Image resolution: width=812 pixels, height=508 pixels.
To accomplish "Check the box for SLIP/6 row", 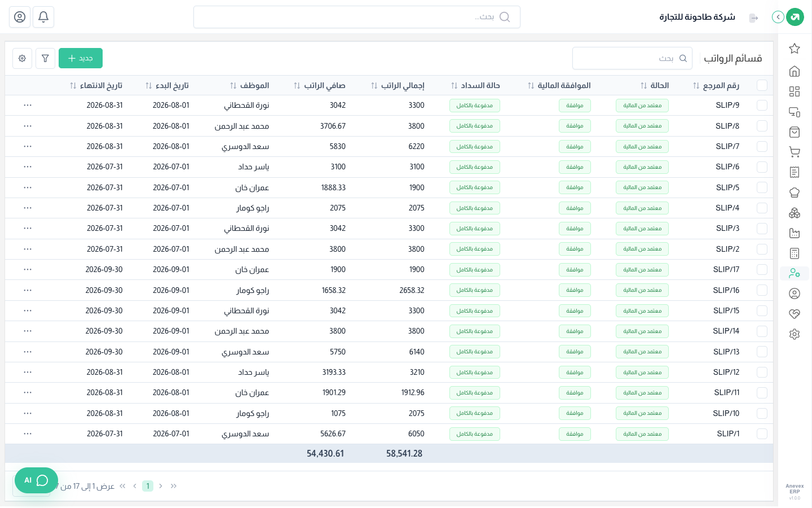I will (x=762, y=167).
